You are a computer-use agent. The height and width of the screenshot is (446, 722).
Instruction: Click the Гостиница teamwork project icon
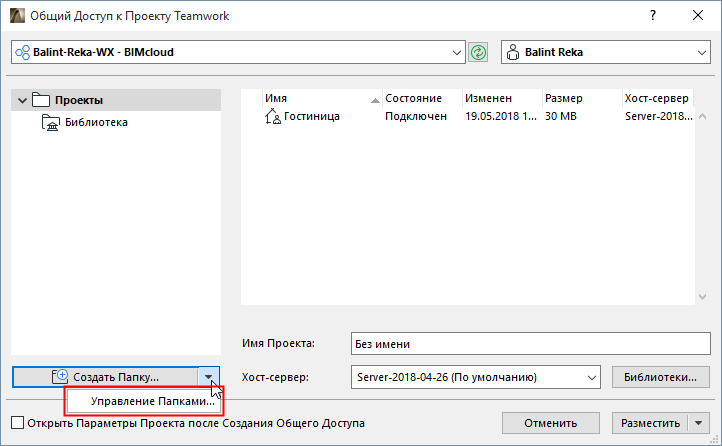tap(273, 116)
